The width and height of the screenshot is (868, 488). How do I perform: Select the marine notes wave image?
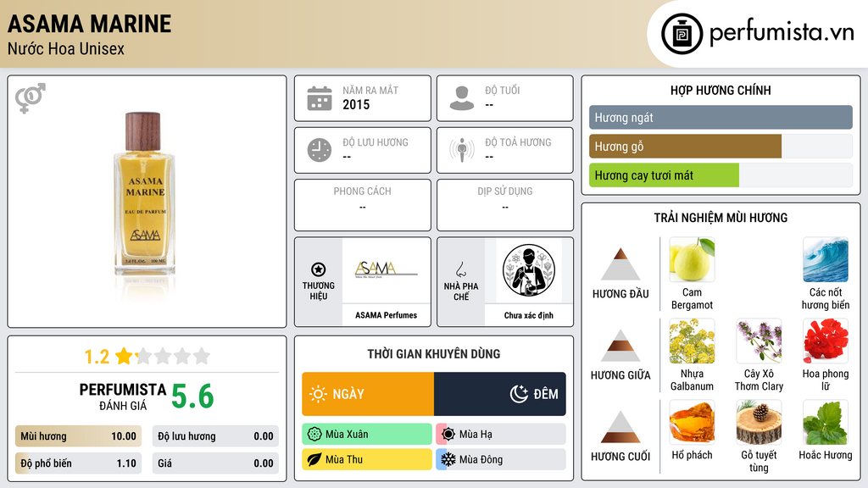point(826,259)
